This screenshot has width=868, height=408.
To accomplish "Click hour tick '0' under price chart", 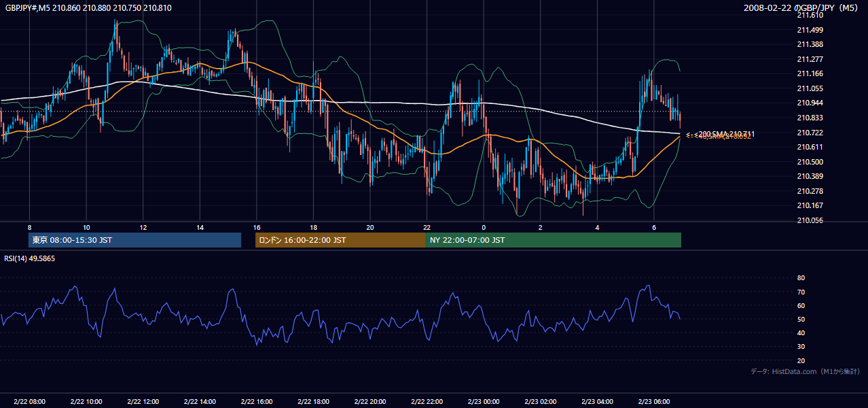I will [x=484, y=227].
